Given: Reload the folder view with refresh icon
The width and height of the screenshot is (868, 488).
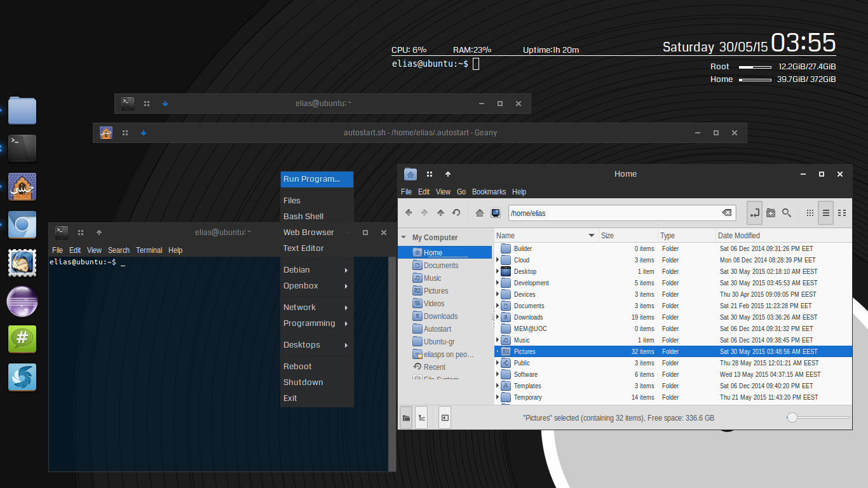Looking at the screenshot, I should pos(456,213).
